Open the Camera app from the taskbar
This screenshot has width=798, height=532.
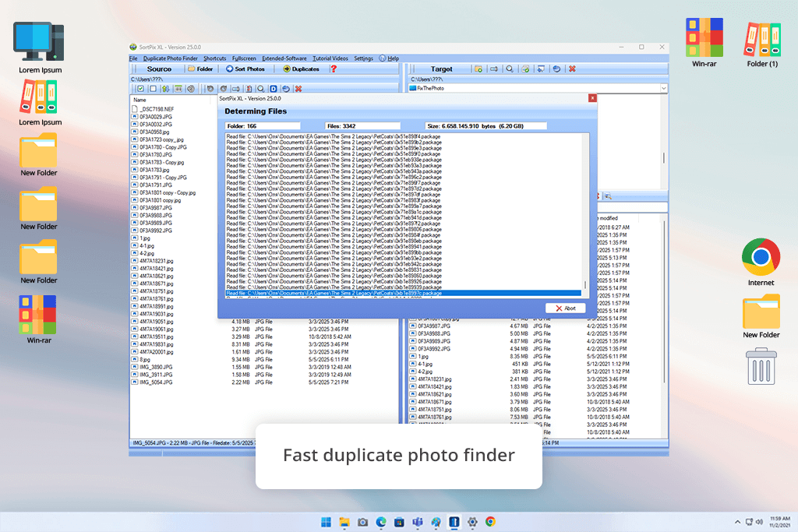coord(363,522)
